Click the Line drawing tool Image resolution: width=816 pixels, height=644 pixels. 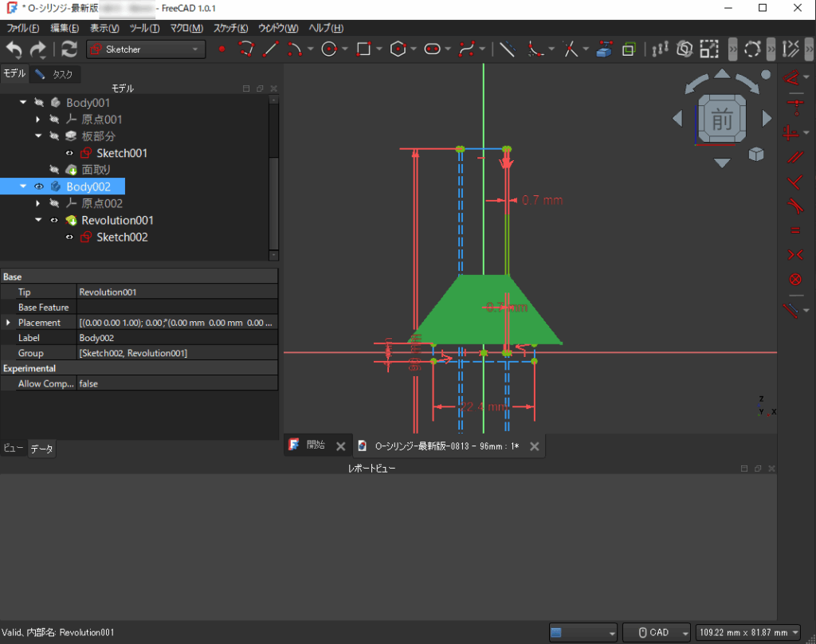[x=270, y=49]
